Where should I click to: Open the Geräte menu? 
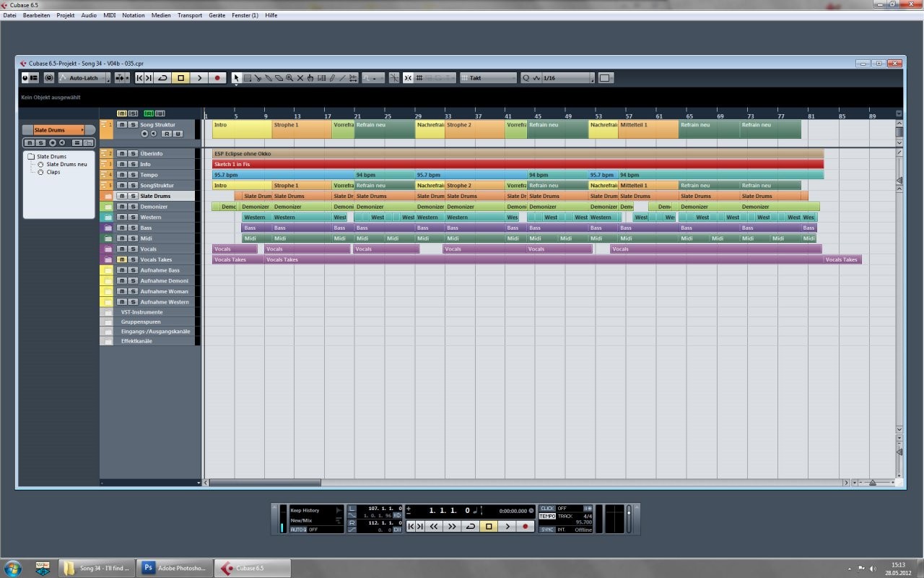pyautogui.click(x=217, y=15)
